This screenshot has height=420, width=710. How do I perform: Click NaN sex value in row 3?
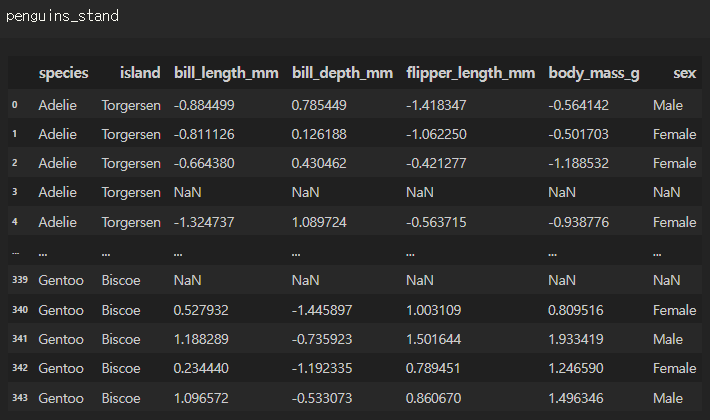[x=666, y=192]
